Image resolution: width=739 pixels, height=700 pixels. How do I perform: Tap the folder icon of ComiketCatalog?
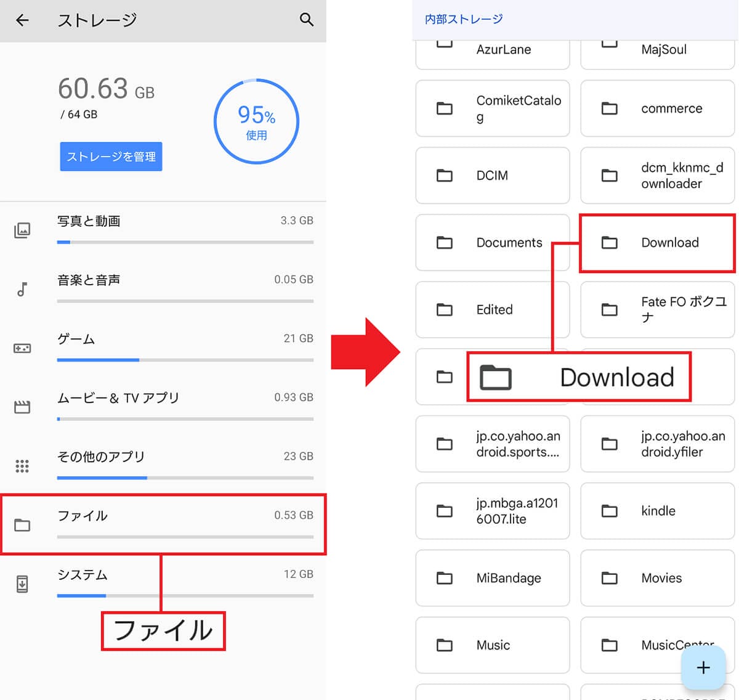(x=445, y=108)
